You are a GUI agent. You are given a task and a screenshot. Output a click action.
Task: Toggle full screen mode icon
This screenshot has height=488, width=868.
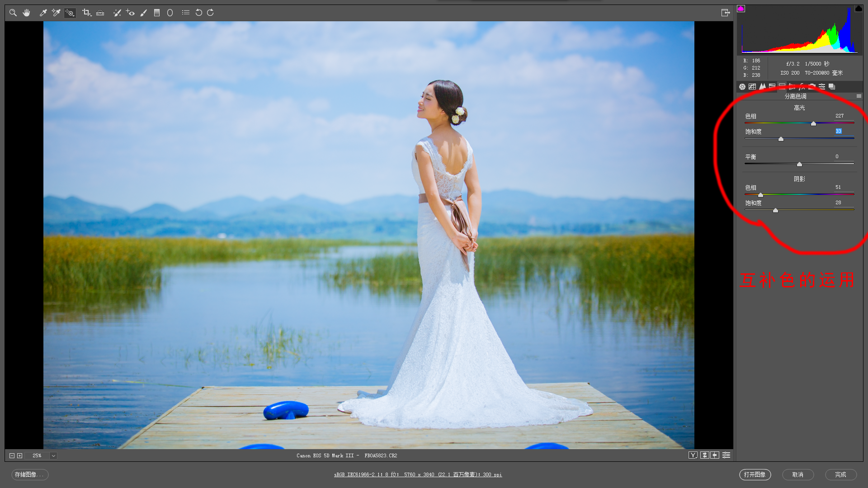[726, 13]
